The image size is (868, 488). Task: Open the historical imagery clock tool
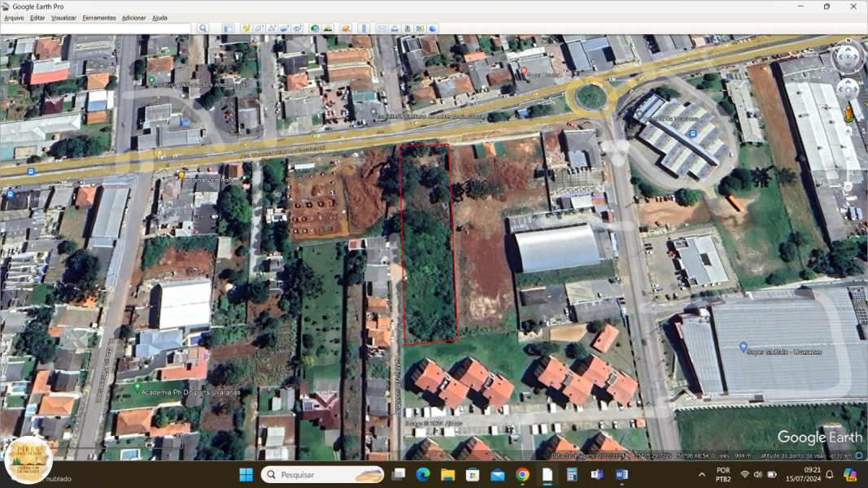[315, 28]
